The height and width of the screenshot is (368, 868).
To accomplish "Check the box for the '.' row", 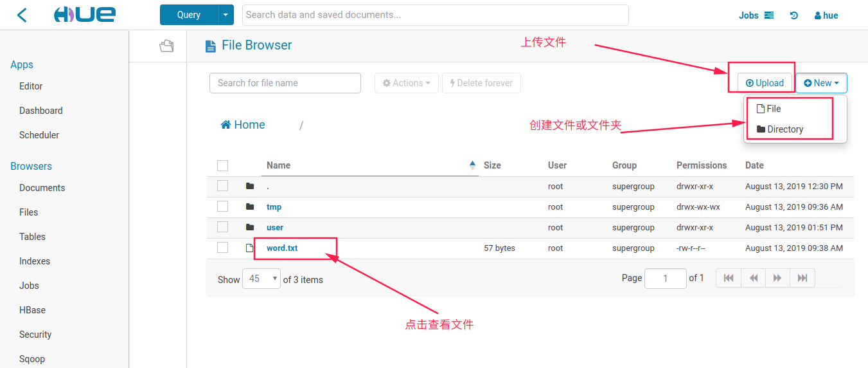I will point(223,186).
